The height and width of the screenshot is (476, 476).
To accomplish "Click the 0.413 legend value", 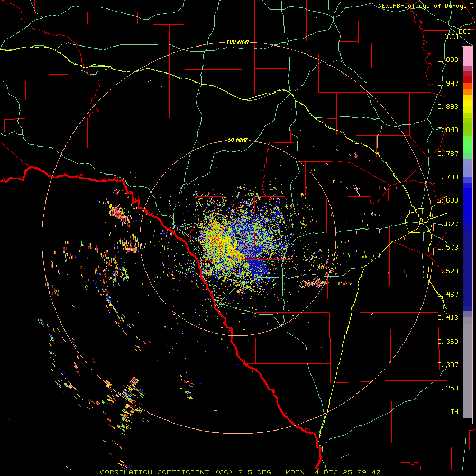I will pyautogui.click(x=448, y=318).
